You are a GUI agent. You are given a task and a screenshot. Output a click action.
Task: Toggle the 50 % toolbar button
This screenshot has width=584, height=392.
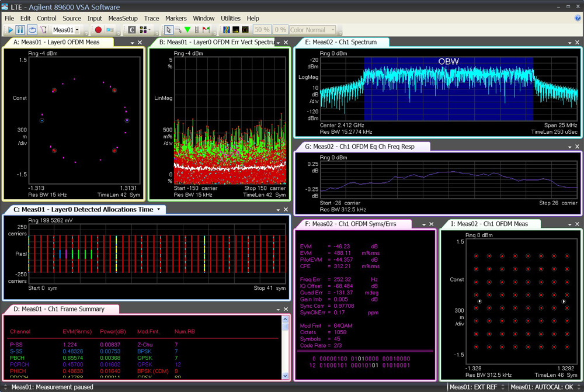(x=262, y=30)
